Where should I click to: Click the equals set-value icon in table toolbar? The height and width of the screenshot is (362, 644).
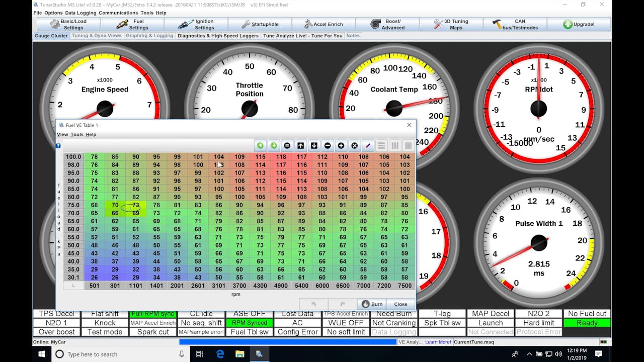coord(287,145)
